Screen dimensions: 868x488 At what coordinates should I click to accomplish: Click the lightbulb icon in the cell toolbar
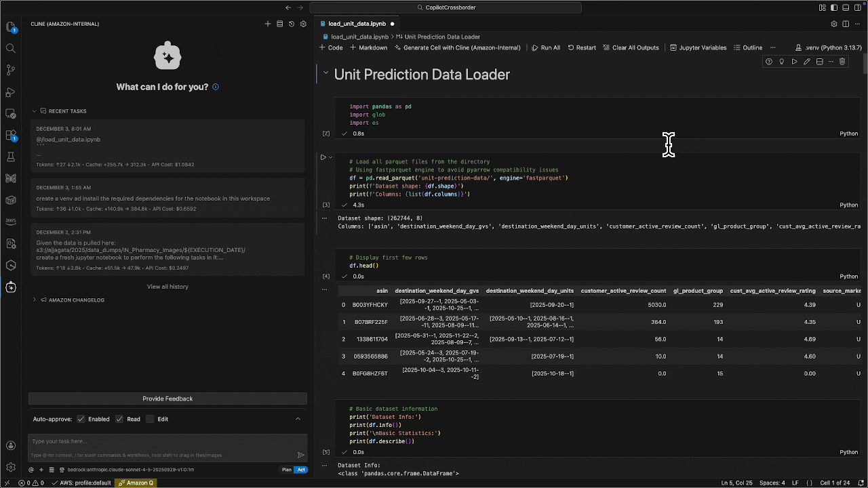(781, 61)
